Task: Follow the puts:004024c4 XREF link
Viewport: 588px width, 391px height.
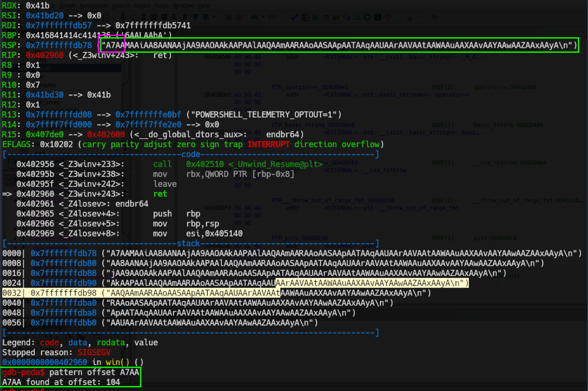Action: [x=495, y=238]
